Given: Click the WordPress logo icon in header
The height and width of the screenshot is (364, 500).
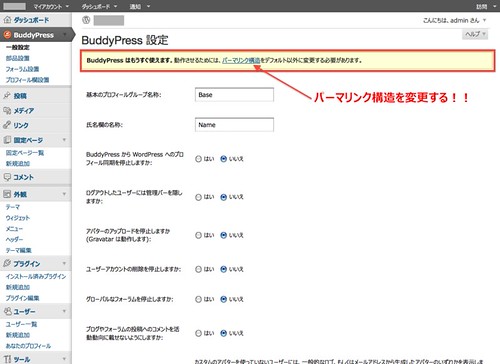Looking at the screenshot, I should click(x=86, y=20).
